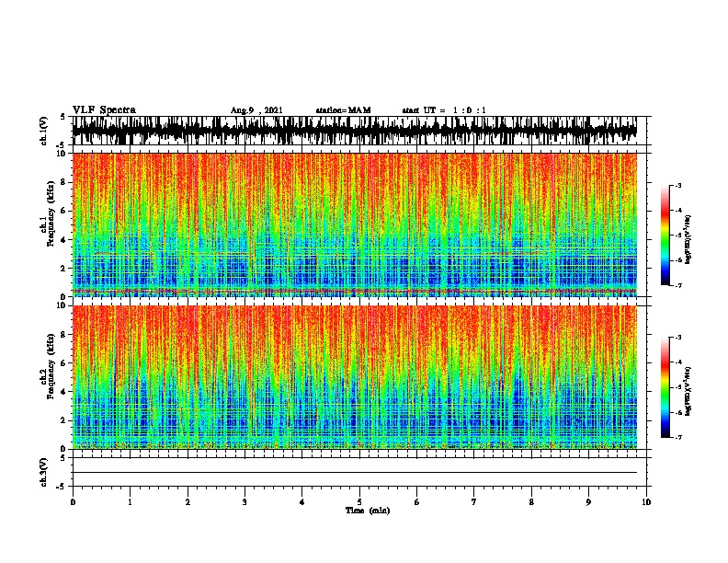Click the "-3" label on ch.2 colorbar
Screen dimensions: 728x563
click(x=678, y=338)
